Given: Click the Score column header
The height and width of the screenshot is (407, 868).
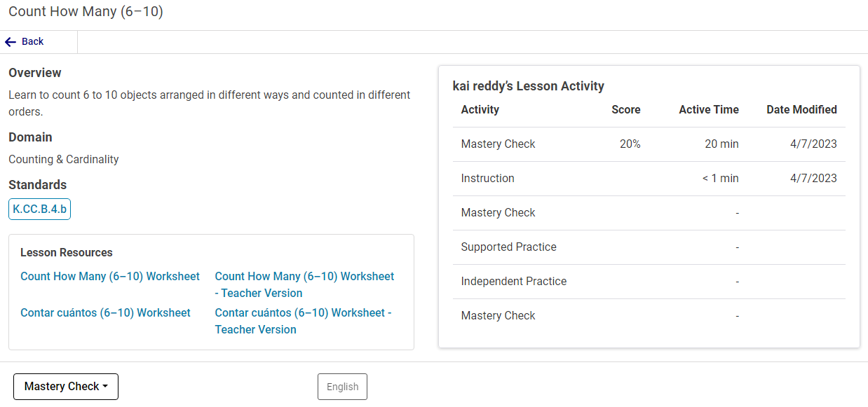Looking at the screenshot, I should click(x=625, y=109).
